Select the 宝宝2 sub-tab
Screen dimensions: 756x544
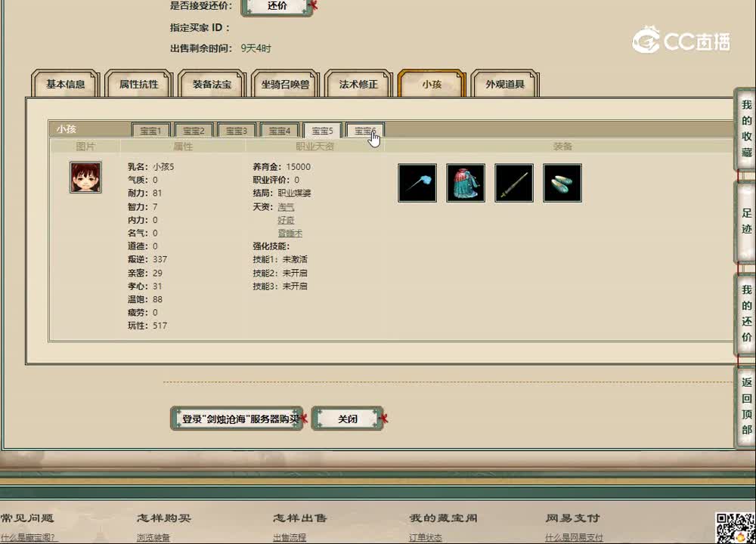tap(194, 131)
